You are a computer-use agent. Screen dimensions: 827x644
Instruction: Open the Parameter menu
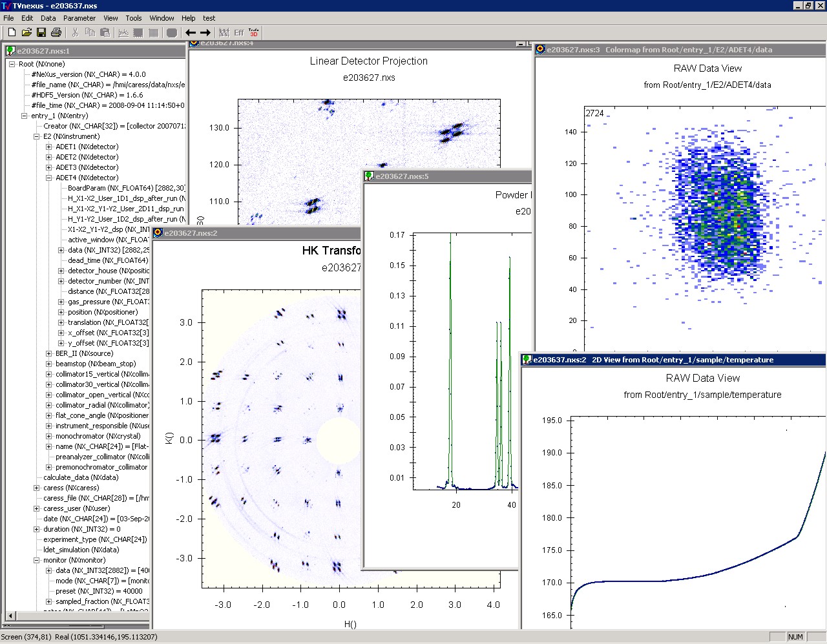(79, 18)
